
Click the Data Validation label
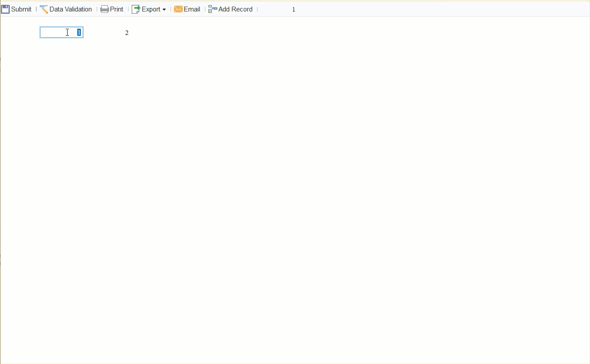[71, 9]
